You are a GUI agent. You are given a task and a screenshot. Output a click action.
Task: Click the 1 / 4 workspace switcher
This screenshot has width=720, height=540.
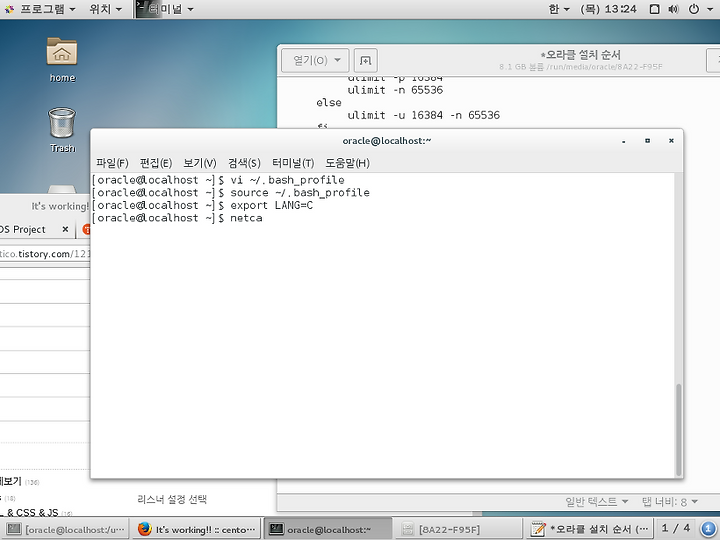tap(675, 528)
